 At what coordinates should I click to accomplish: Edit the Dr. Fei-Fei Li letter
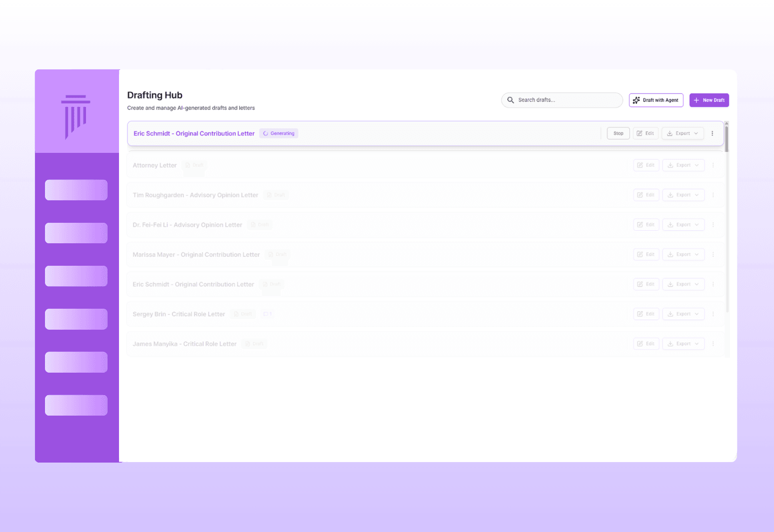pyautogui.click(x=646, y=225)
